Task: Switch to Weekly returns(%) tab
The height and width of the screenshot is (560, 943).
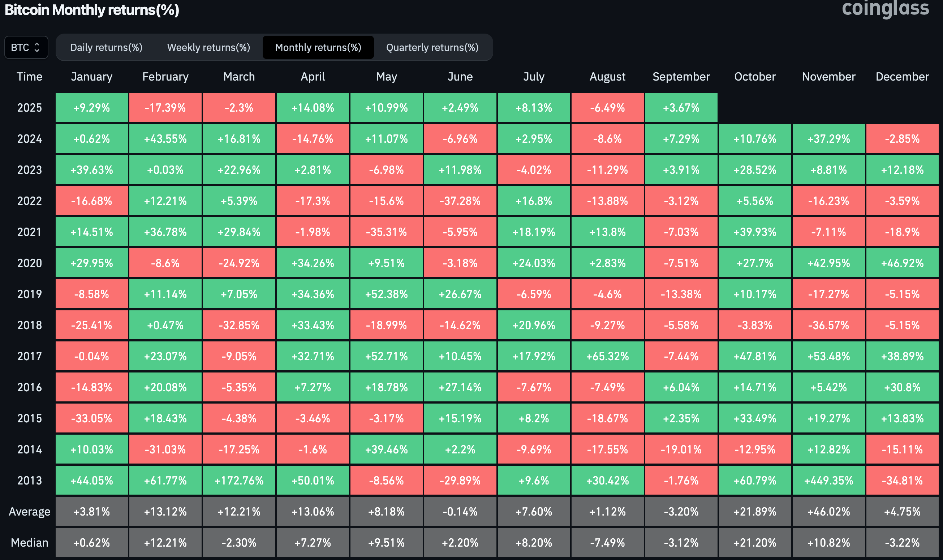Action: point(208,48)
